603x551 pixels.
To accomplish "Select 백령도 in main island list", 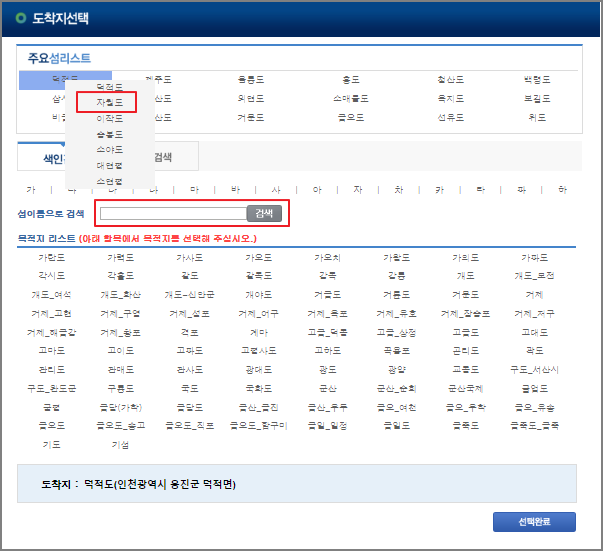I will (x=537, y=80).
